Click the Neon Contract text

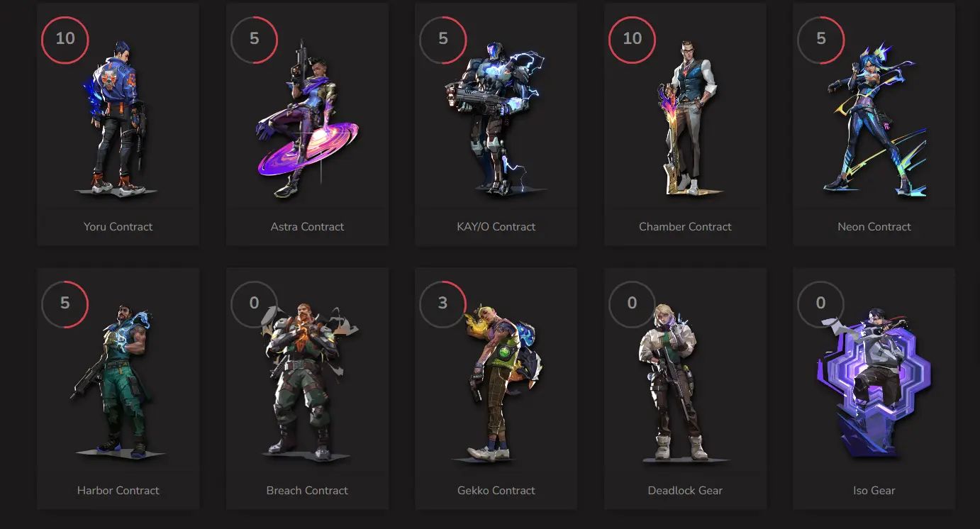pos(874,227)
